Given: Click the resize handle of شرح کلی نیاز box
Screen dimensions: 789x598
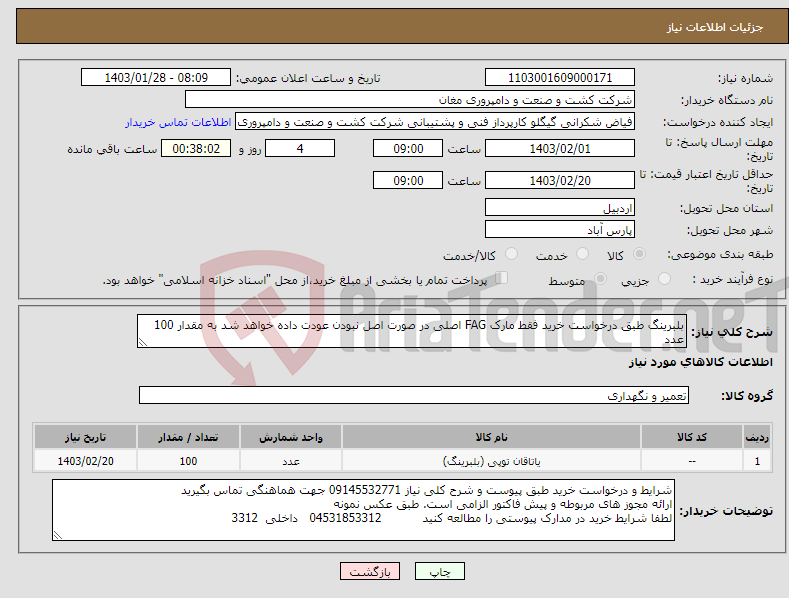Looking at the screenshot, I should point(142,342).
